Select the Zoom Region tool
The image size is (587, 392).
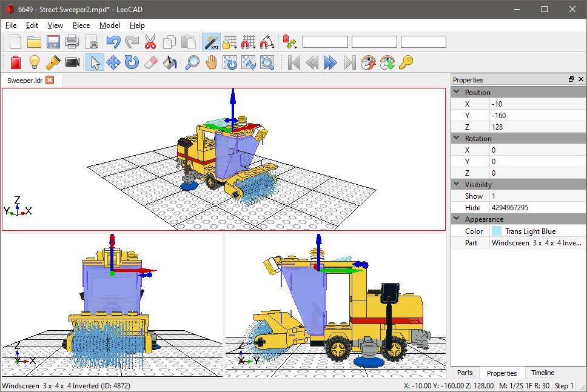267,62
